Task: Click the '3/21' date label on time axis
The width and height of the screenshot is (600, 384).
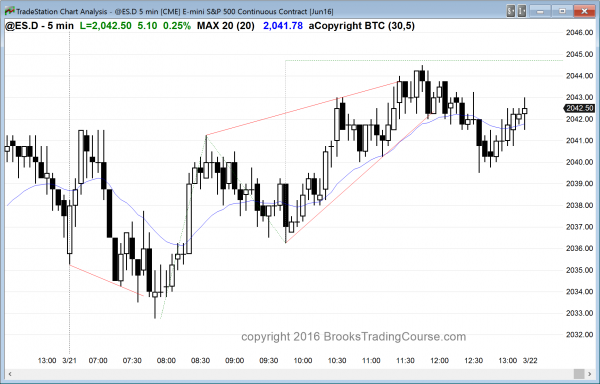Action: pos(69,360)
